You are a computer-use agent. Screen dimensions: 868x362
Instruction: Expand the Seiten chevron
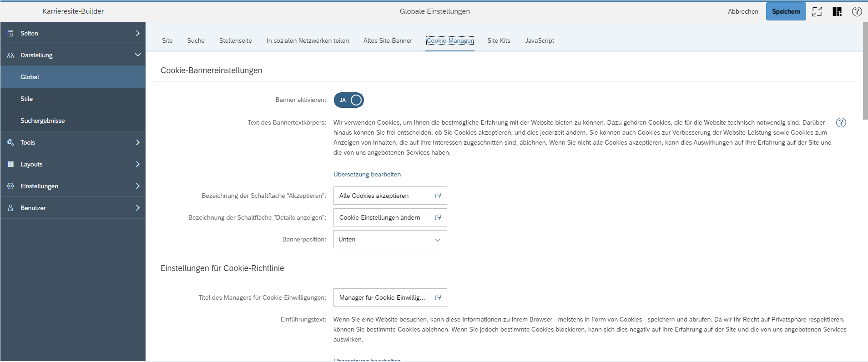pyautogui.click(x=137, y=33)
